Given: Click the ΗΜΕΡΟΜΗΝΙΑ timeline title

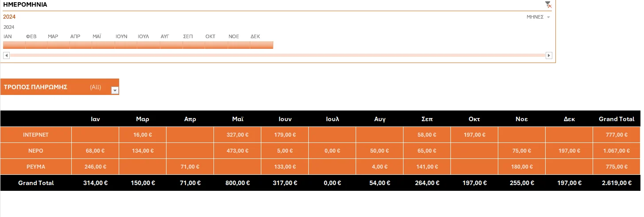Looking at the screenshot, I should coord(25,5).
